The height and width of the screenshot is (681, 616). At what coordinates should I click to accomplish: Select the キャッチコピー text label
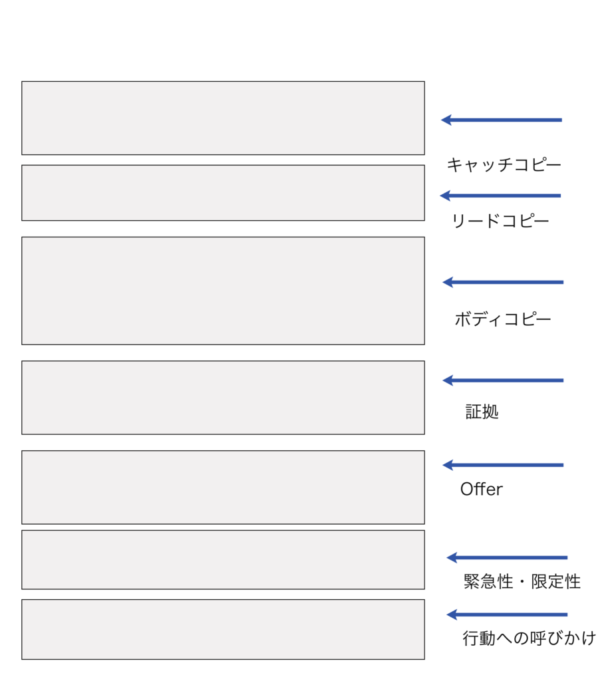(x=504, y=165)
